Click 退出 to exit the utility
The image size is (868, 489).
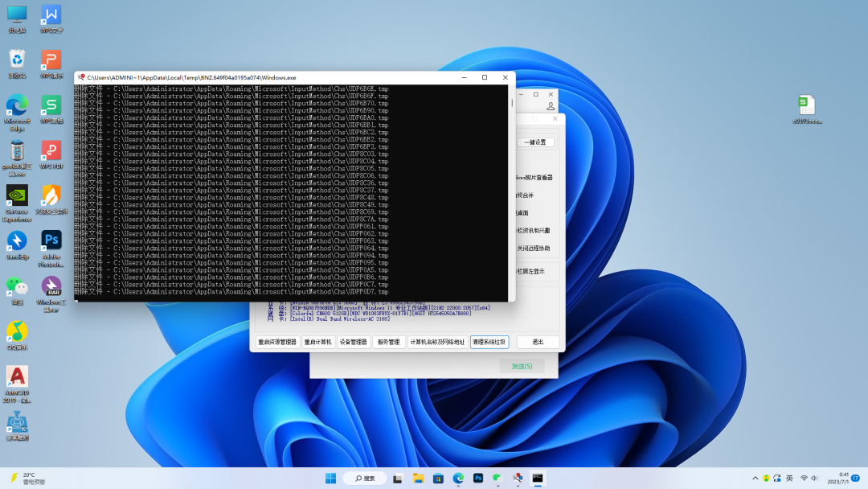(537, 342)
